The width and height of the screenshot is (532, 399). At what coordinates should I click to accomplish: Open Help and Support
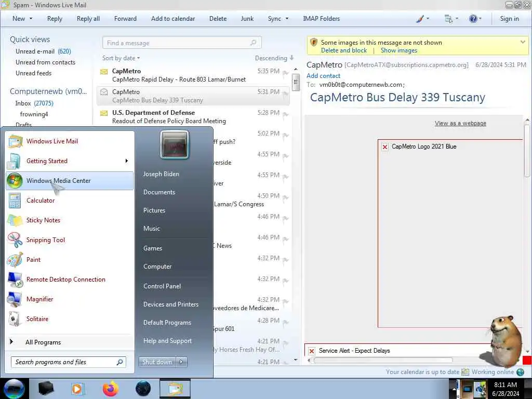(x=167, y=341)
